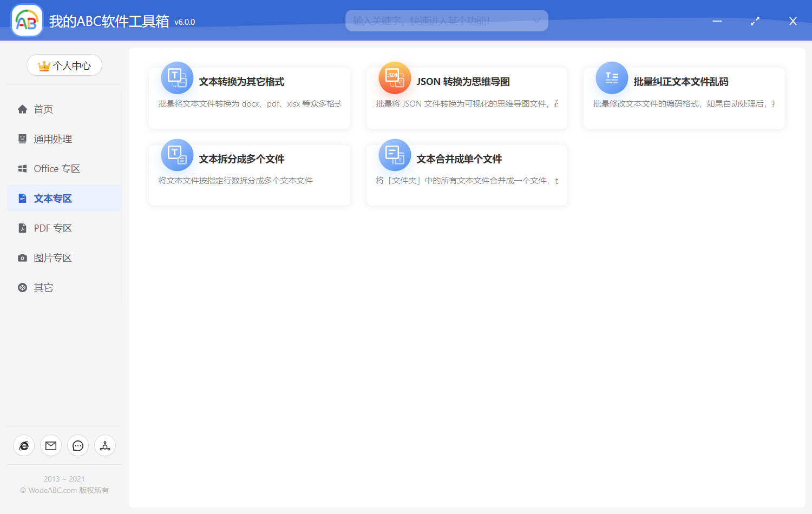This screenshot has height=514, width=812.
Task: Open the chat feedback bubble icon
Action: [77, 445]
